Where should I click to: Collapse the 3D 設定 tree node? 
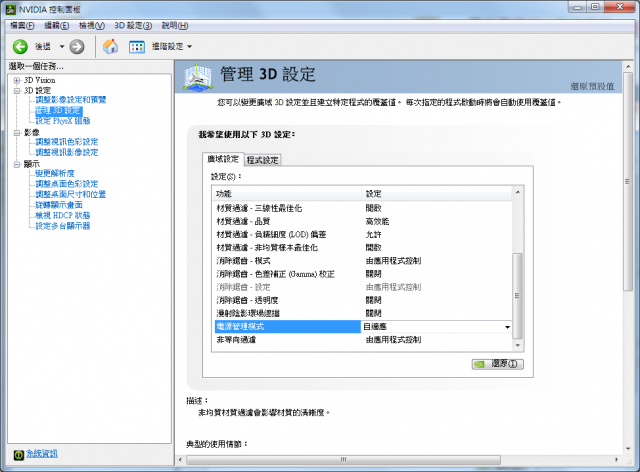point(17,91)
